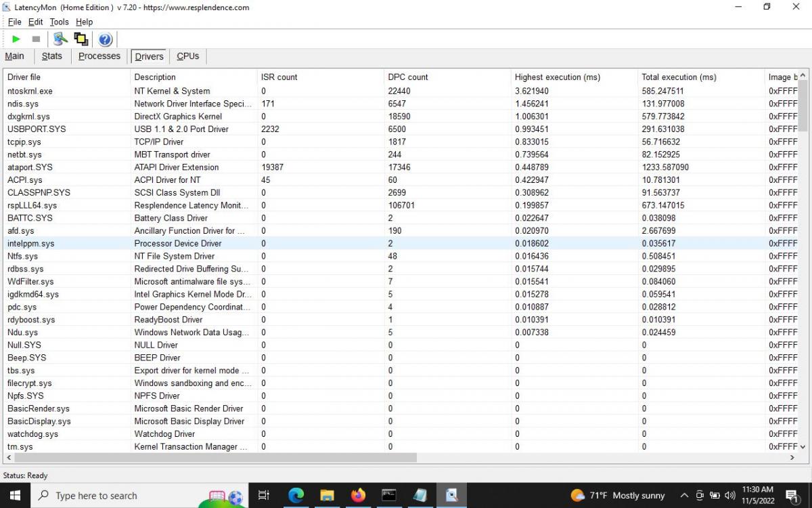Show hidden system tray icons chevron

pyautogui.click(x=684, y=495)
